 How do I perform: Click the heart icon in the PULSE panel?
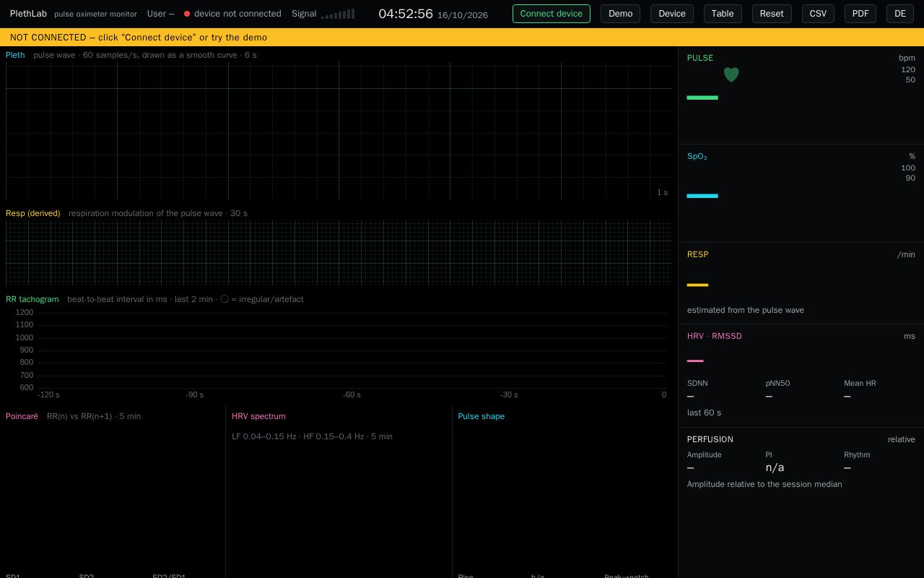731,74
